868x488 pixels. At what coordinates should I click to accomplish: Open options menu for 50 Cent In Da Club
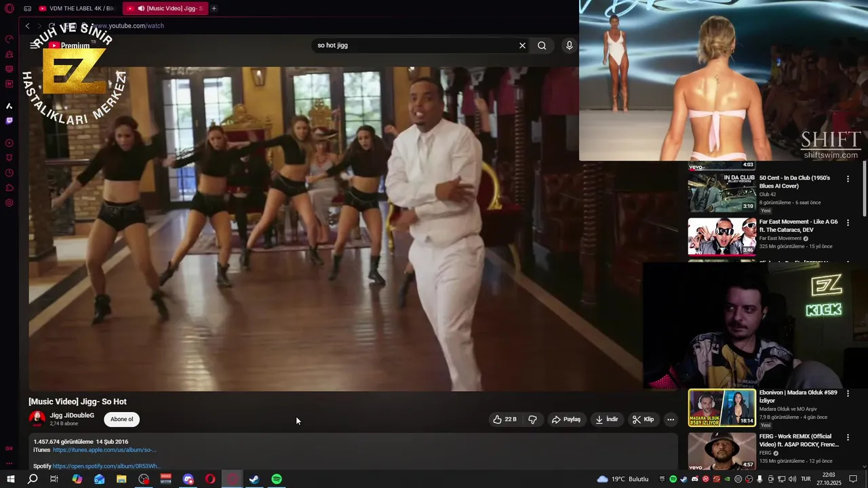(x=848, y=179)
